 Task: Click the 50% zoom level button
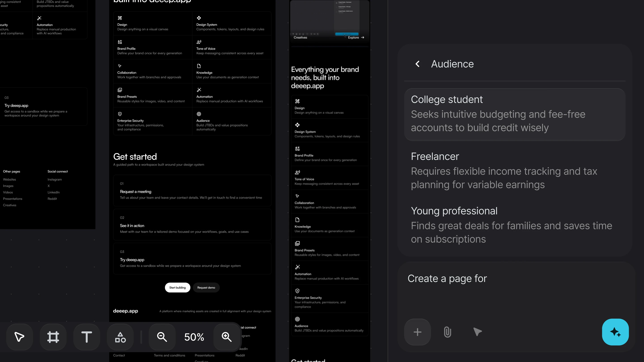click(x=194, y=337)
